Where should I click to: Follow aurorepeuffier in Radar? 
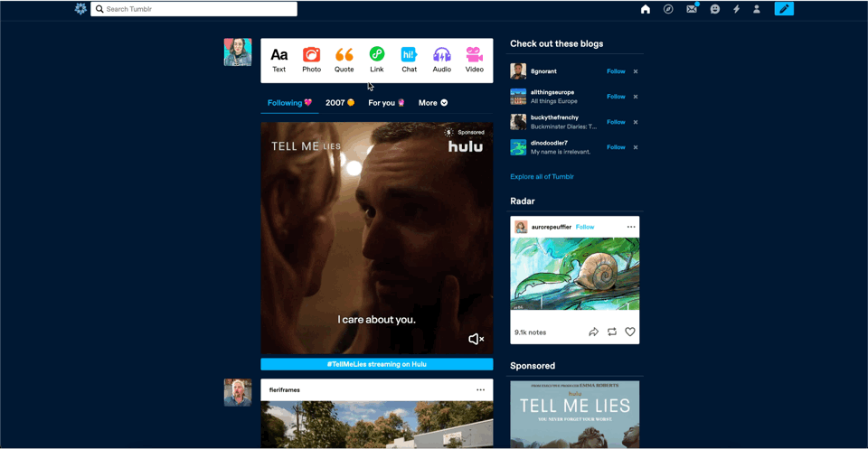point(585,227)
